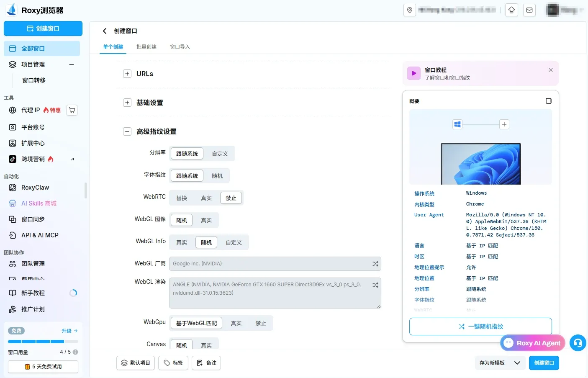Collapse the 项目管理 section

point(72,64)
